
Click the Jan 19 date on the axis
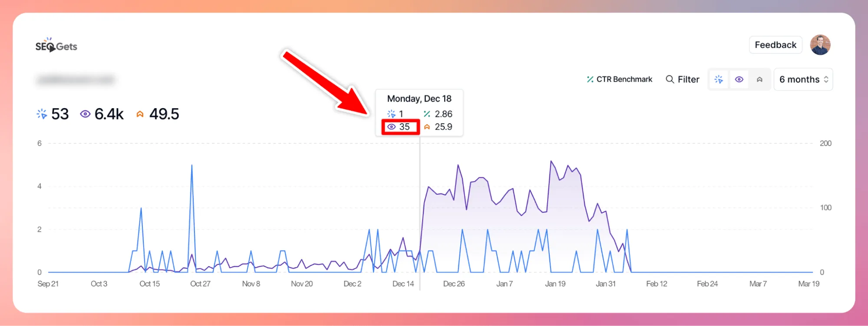555,284
